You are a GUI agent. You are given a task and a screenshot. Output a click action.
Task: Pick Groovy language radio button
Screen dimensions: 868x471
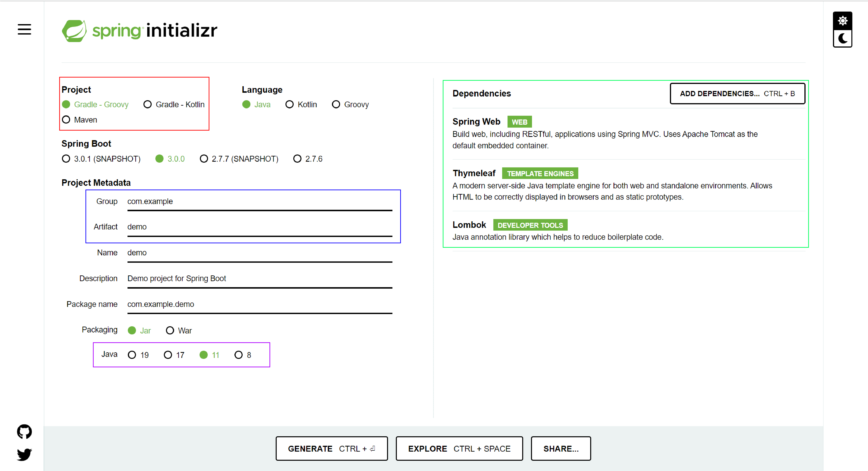click(x=336, y=104)
